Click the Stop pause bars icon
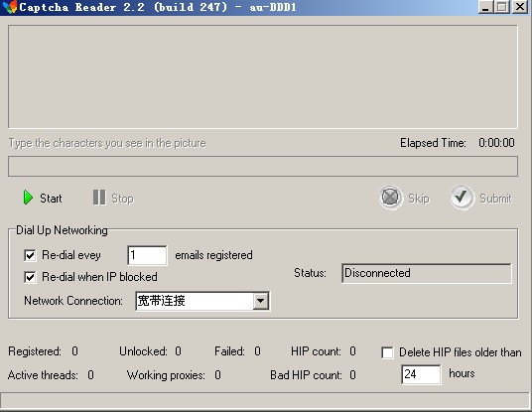The height and width of the screenshot is (412, 532). pos(99,198)
